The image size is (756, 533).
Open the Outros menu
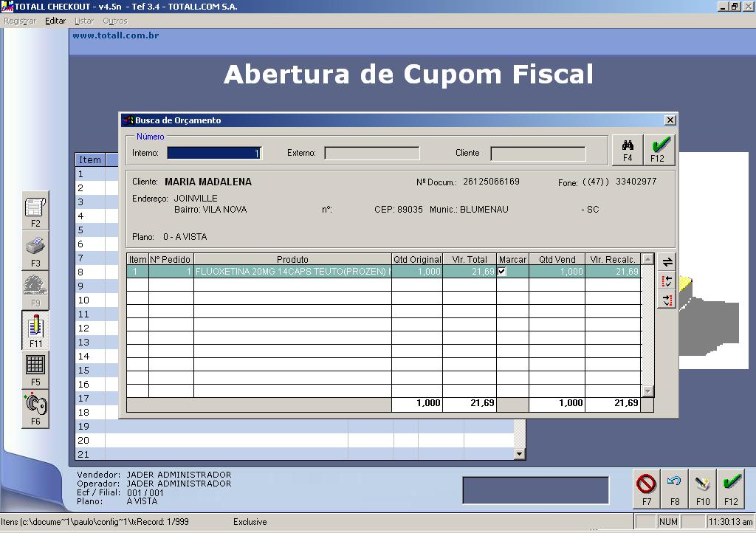tap(114, 21)
